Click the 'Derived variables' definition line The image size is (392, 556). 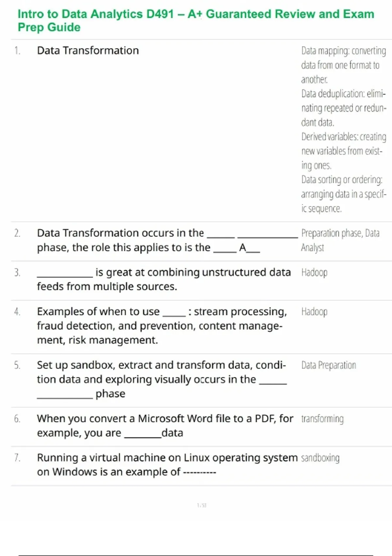coord(343,151)
